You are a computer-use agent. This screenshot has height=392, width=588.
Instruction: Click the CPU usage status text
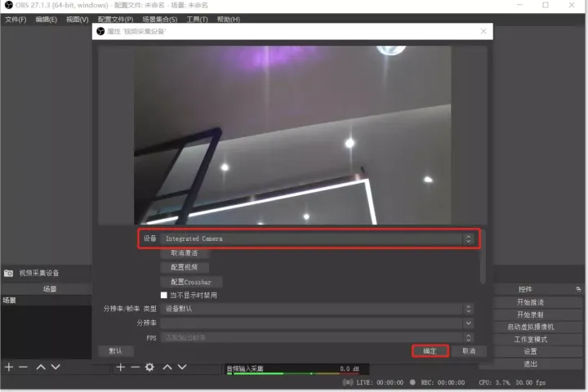495,383
